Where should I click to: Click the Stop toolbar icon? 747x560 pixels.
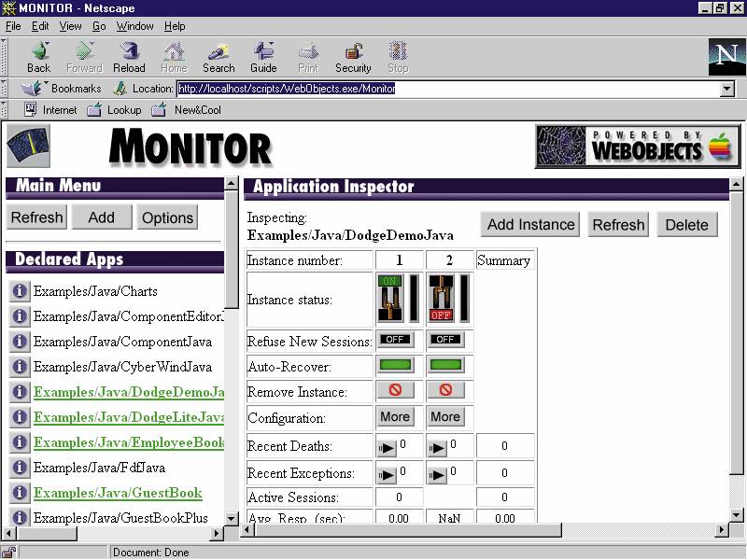398,57
